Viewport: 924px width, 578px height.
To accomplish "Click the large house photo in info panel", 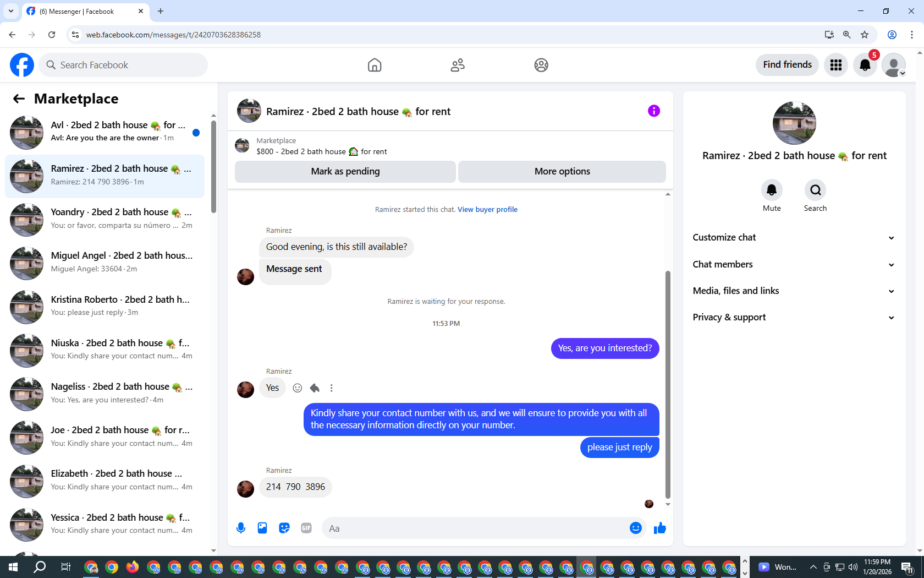I will (794, 123).
